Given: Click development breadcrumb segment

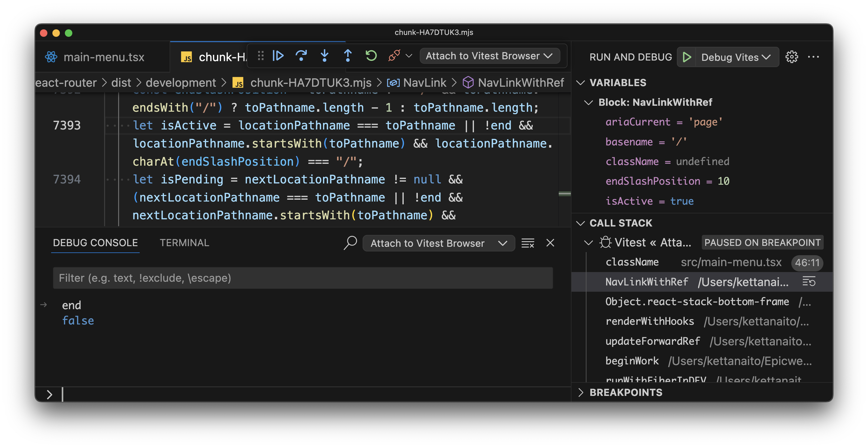Looking at the screenshot, I should pos(181,83).
